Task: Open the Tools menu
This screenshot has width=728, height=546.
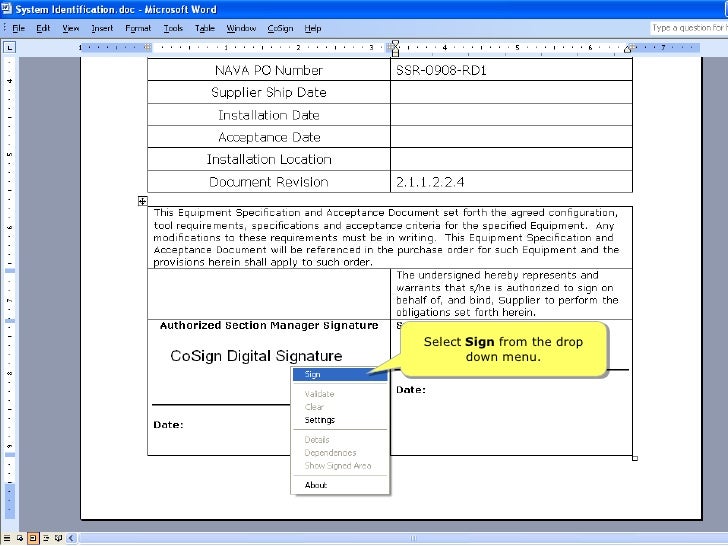Action: coord(173,28)
